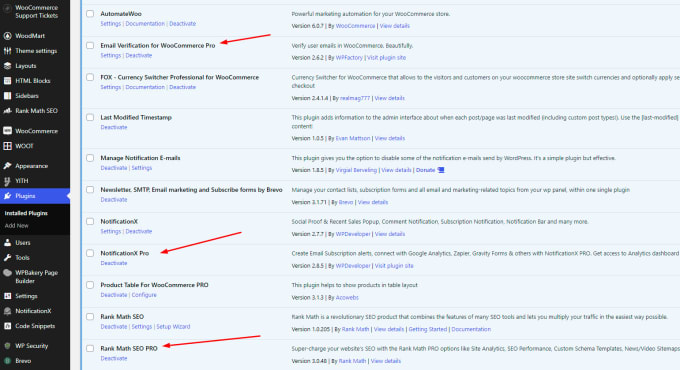Image resolution: width=680 pixels, height=370 pixels.
Task: Open WP Security menu item
Action: (x=32, y=346)
